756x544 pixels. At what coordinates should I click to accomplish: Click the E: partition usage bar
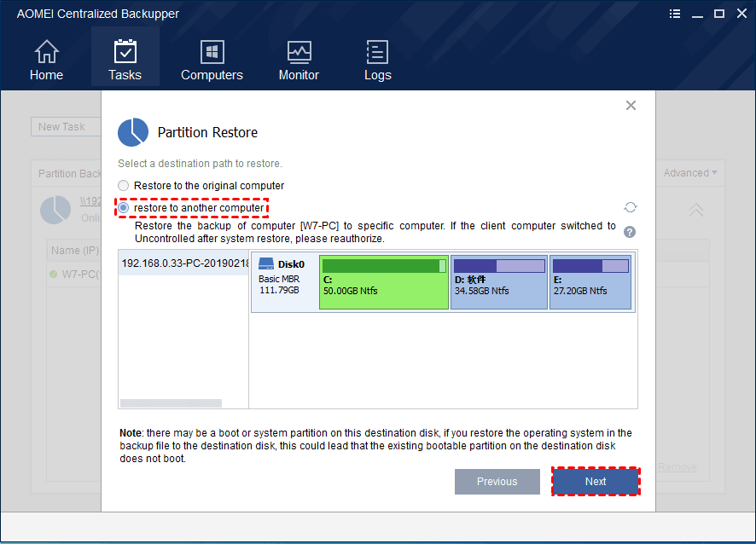[x=590, y=266]
